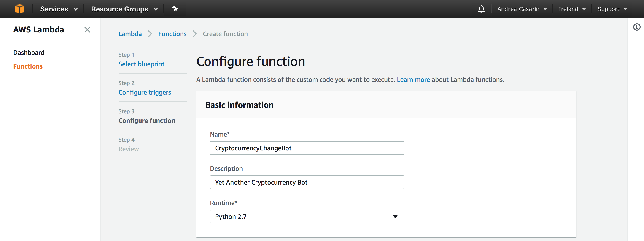Image resolution: width=644 pixels, height=241 pixels.
Task: Open the Runtime dropdown
Action: click(x=307, y=217)
